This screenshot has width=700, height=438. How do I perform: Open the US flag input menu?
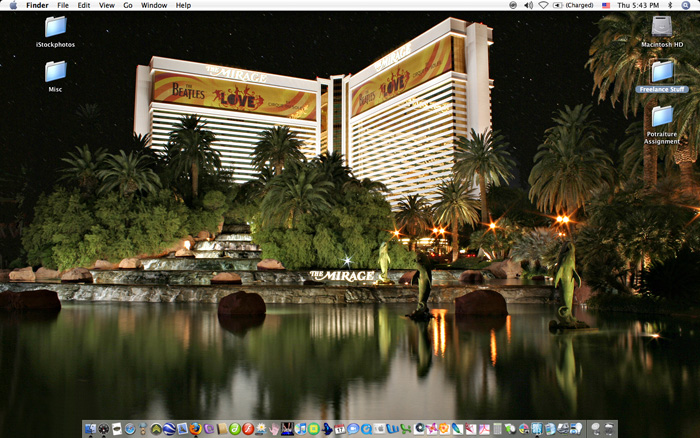pos(606,5)
